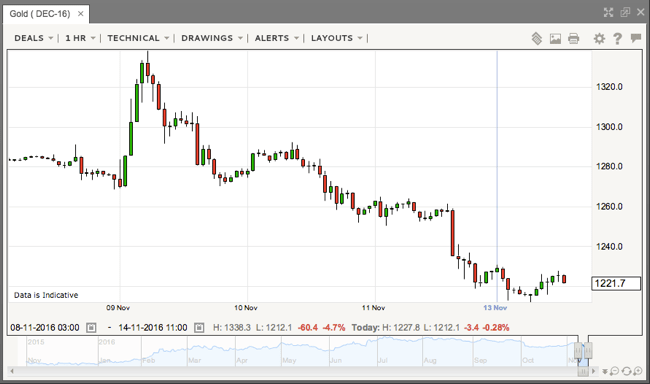Click the horizontal scrollbar thumb

(x=583, y=371)
